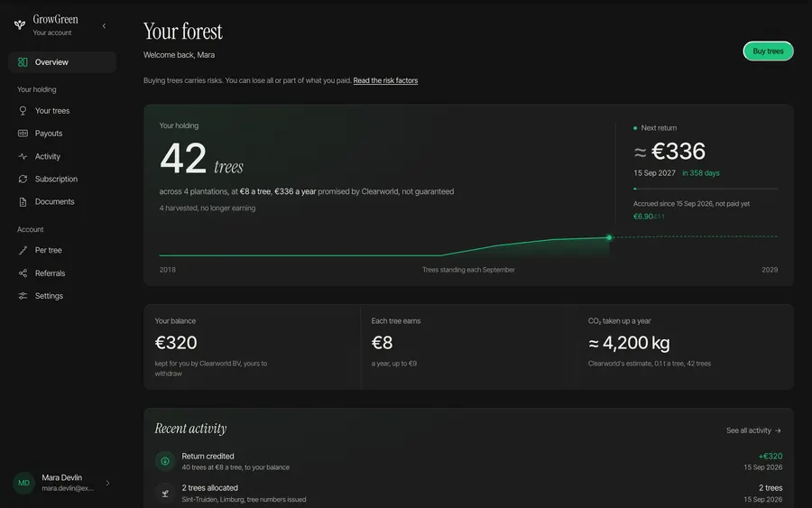Click the Payouts banknote icon
Image resolution: width=812 pixels, height=508 pixels.
(23, 134)
